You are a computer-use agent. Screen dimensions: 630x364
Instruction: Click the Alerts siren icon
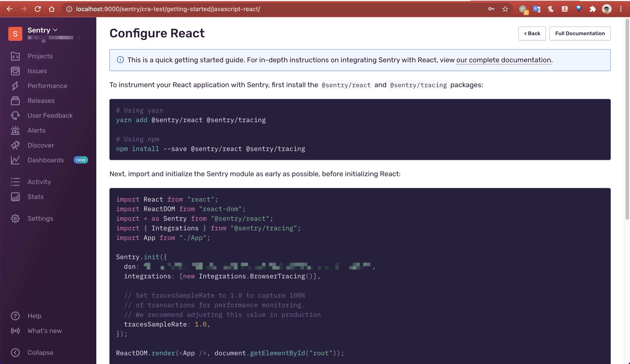click(15, 130)
